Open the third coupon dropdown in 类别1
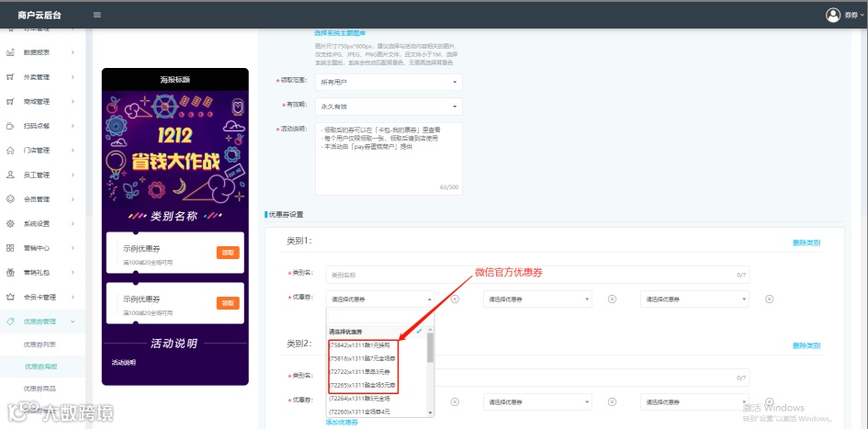This screenshot has width=868, height=429. pos(694,299)
